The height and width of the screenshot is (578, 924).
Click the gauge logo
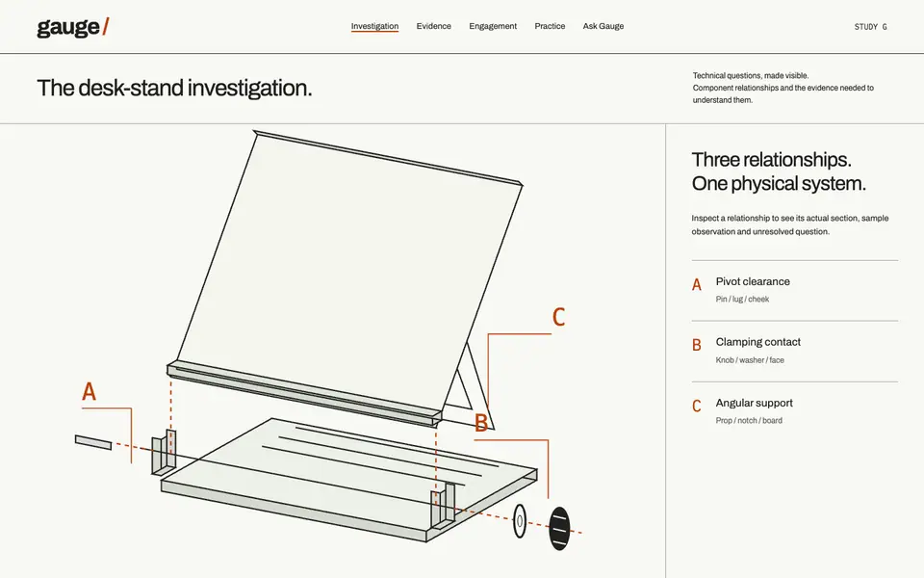pyautogui.click(x=72, y=27)
